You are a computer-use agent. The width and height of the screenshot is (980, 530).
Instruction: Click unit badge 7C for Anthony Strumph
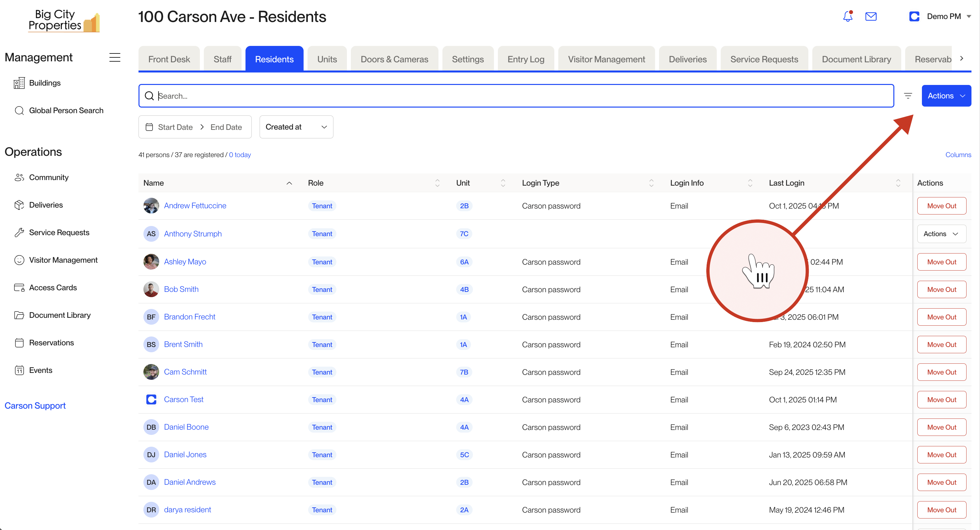[464, 234]
